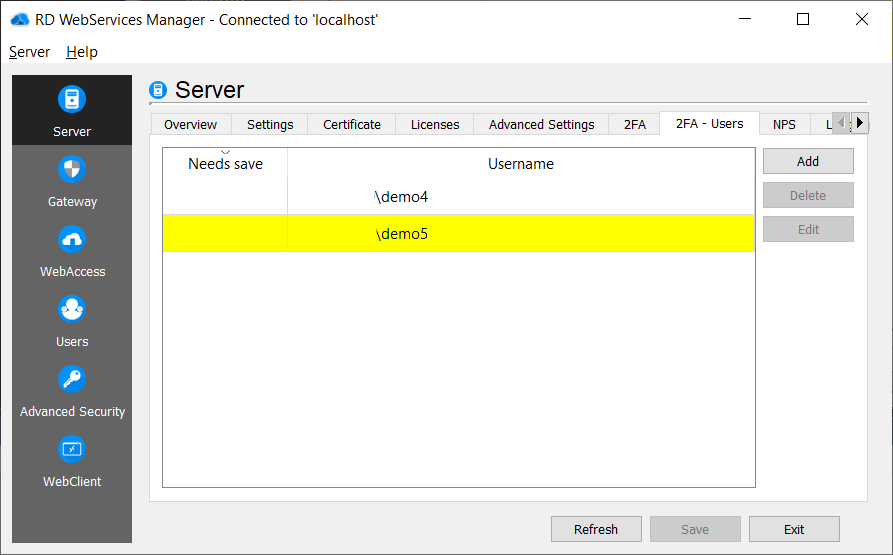Viewport: 893px width, 555px height.
Task: Click the app cloud icon in title bar
Action: [20, 19]
